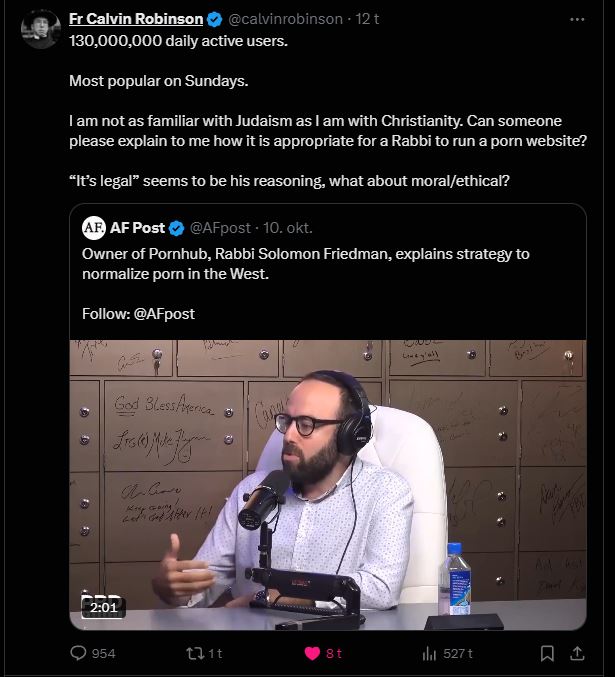This screenshot has height=677, width=615.
Task: Unlike the post via pink heart
Action: [x=312, y=653]
